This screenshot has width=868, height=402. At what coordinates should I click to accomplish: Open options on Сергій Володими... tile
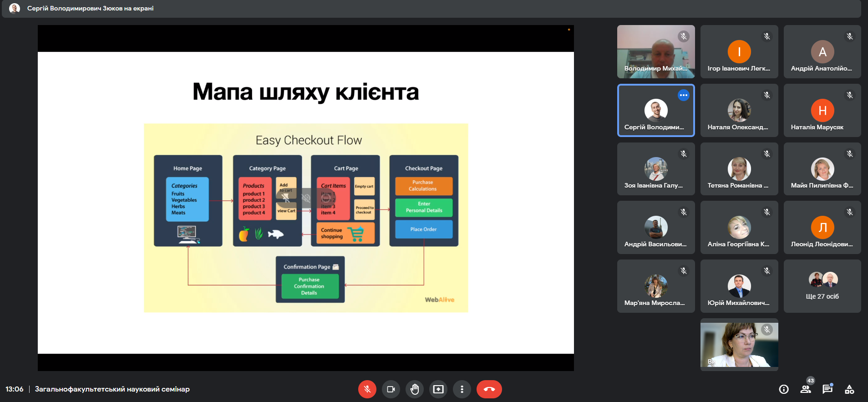[x=683, y=95]
